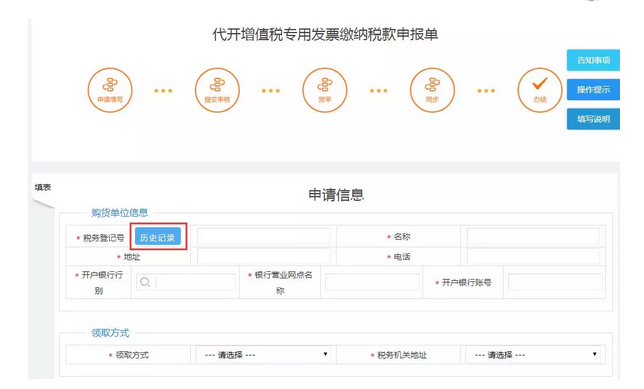This screenshot has height=389, width=644.
Task: Click the 领取方式 section heading
Action: point(110,333)
